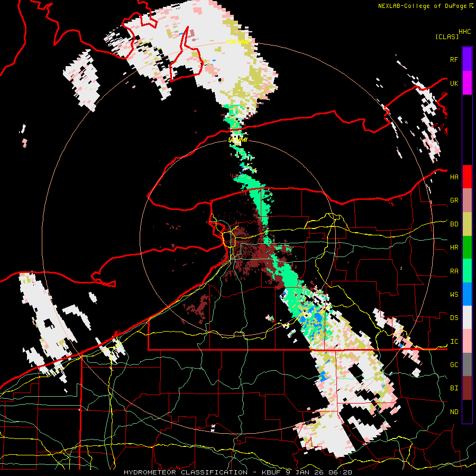Click the BD legend label text
The image size is (476, 476).
click(454, 224)
